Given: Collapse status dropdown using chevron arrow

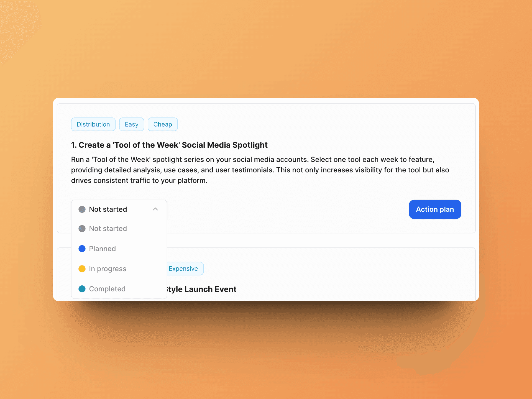Looking at the screenshot, I should tap(155, 209).
